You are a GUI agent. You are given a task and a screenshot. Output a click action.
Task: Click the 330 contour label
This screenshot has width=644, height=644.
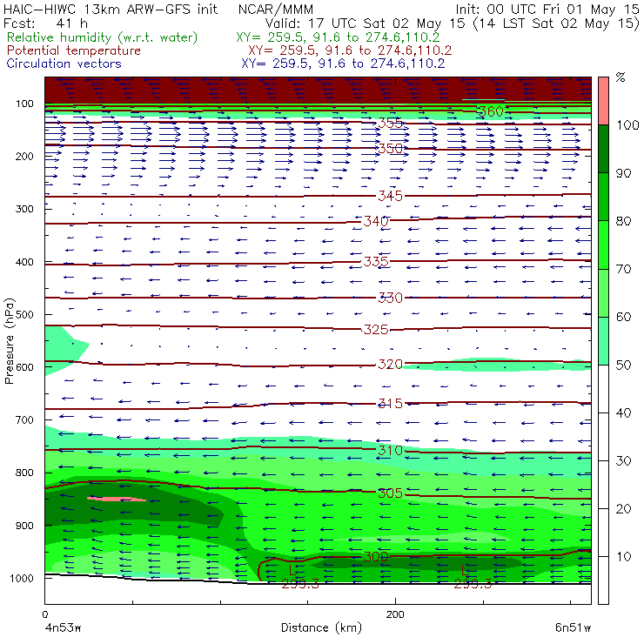390,298
